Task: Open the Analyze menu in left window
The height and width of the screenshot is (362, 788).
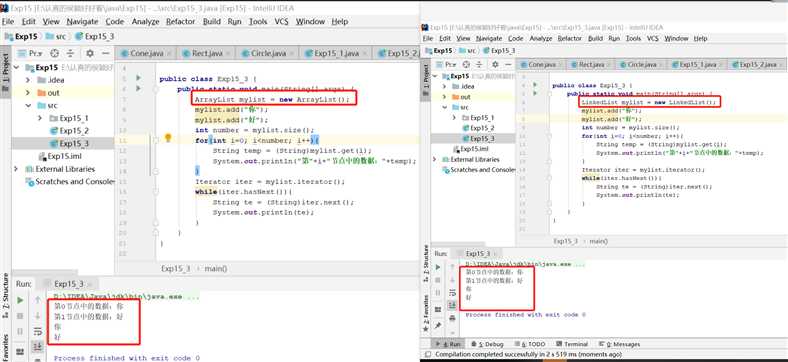Action: coord(145,22)
